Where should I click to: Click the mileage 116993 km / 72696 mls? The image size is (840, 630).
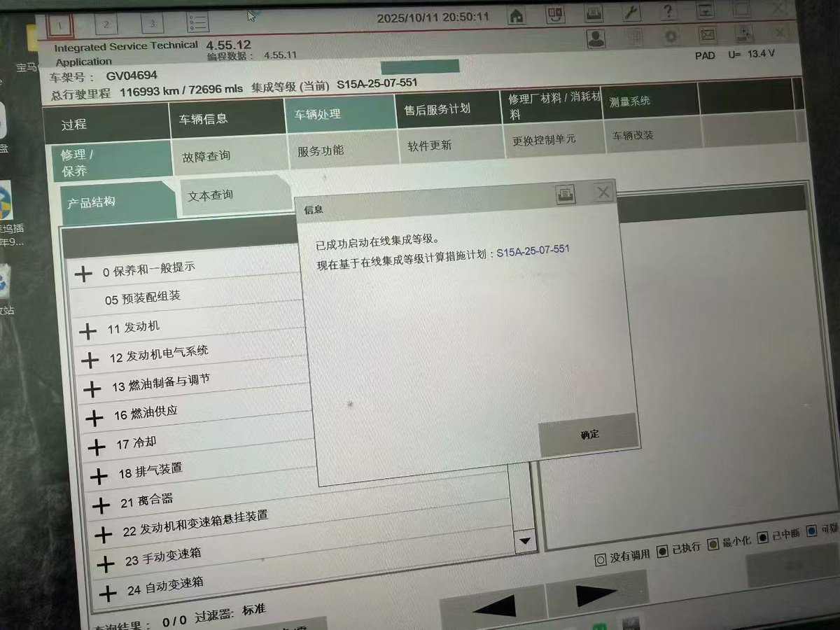pos(181,90)
